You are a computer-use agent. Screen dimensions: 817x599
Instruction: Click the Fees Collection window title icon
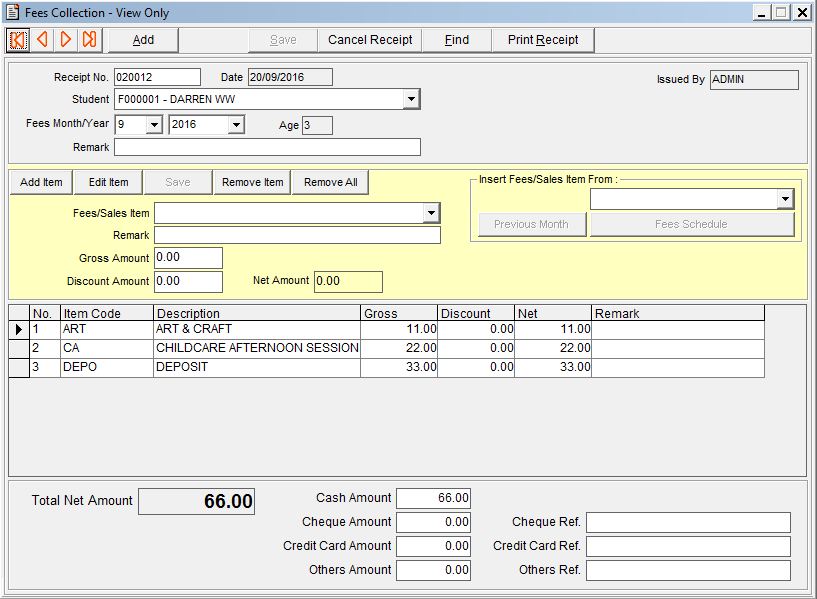click(14, 13)
